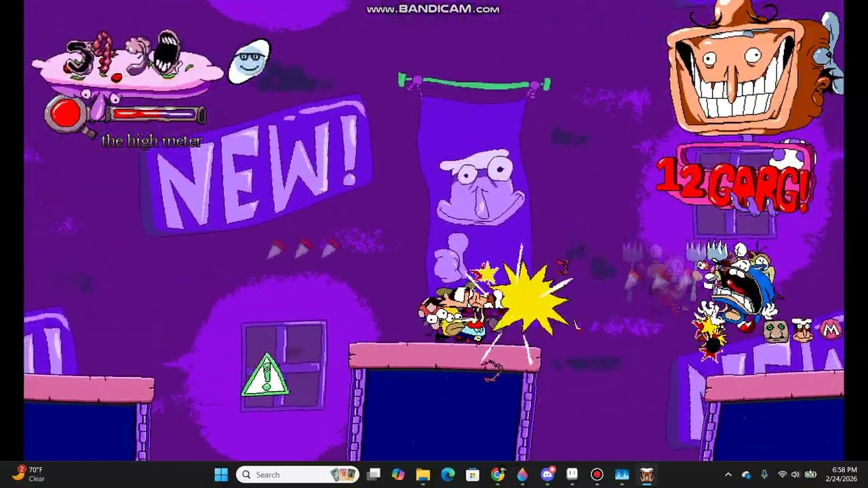This screenshot has width=868, height=488.
Task: Open the white square face app icon
Action: (x=572, y=474)
